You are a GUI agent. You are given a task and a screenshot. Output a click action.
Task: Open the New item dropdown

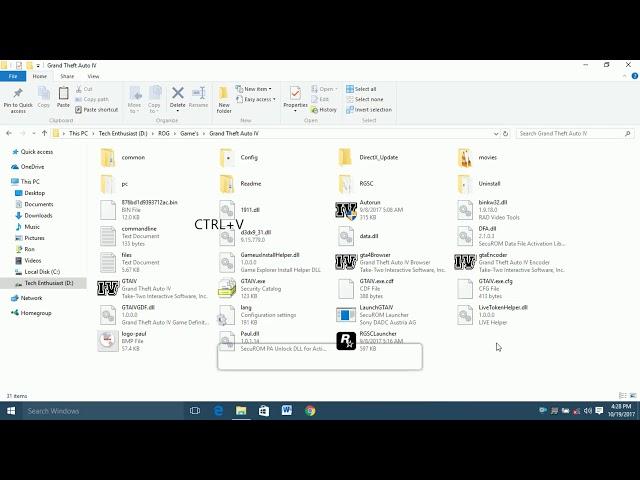[x=253, y=89]
